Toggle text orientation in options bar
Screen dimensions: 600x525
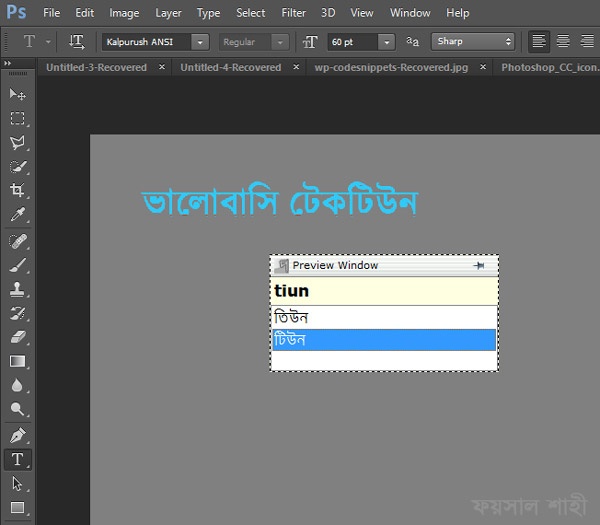(x=77, y=42)
